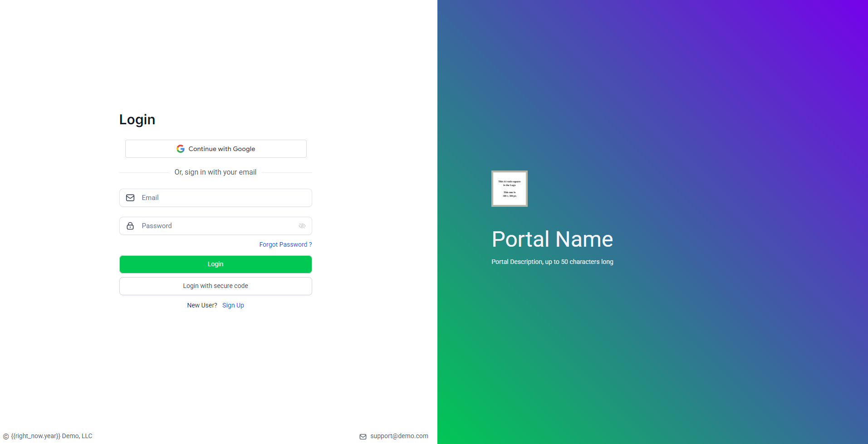Click the padlock icon in the Password field
Image resolution: width=868 pixels, height=444 pixels.
[130, 226]
